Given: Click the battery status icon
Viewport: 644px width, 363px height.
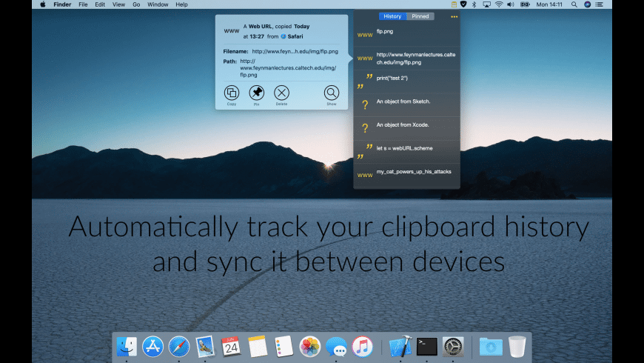Looking at the screenshot, I should (x=525, y=4).
